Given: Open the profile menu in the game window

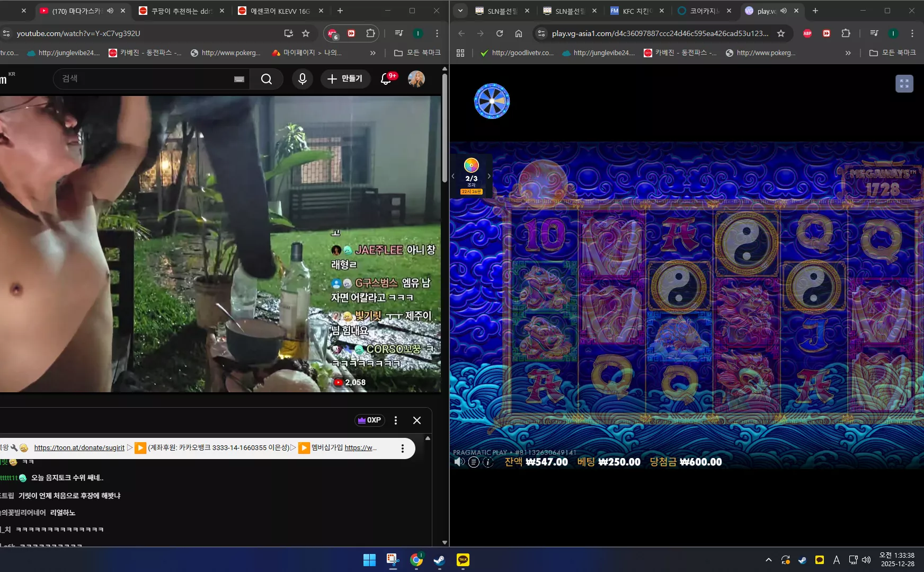Looking at the screenshot, I should (893, 33).
